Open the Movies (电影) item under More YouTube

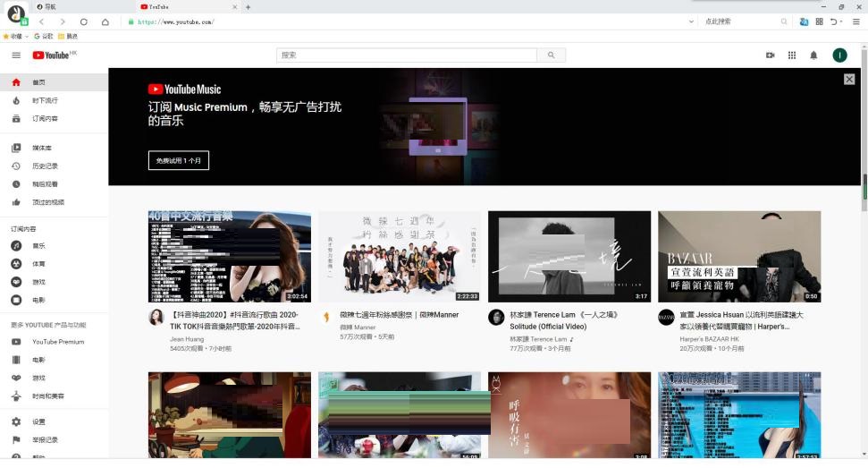(54, 360)
